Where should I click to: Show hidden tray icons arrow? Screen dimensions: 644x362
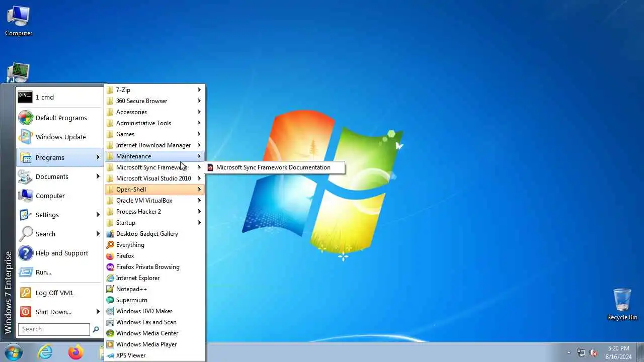click(569, 352)
